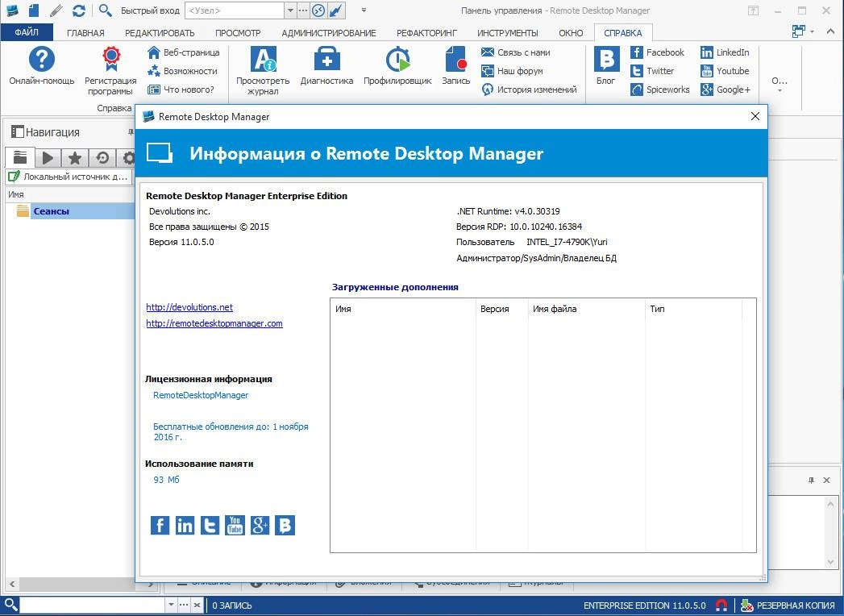844x616 pixels.
Task: Click the Запись recorder icon
Action: 456,65
